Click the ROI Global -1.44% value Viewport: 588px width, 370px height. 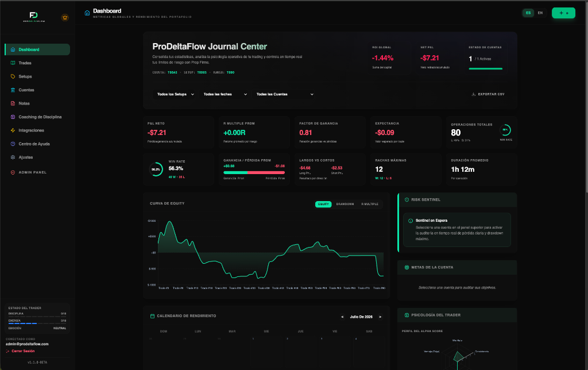(x=382, y=58)
